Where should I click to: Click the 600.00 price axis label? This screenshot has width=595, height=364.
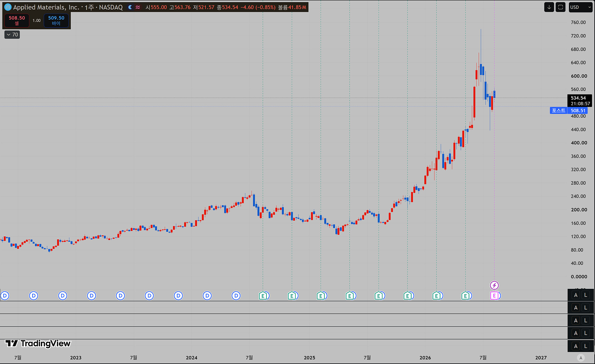click(579, 76)
